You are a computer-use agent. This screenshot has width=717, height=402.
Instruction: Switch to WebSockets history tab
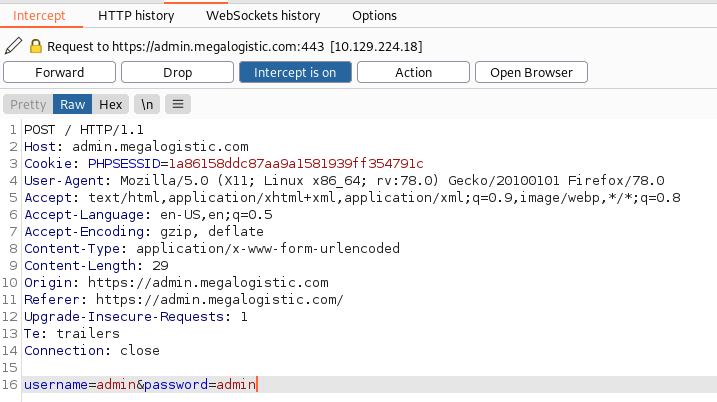[x=263, y=16]
